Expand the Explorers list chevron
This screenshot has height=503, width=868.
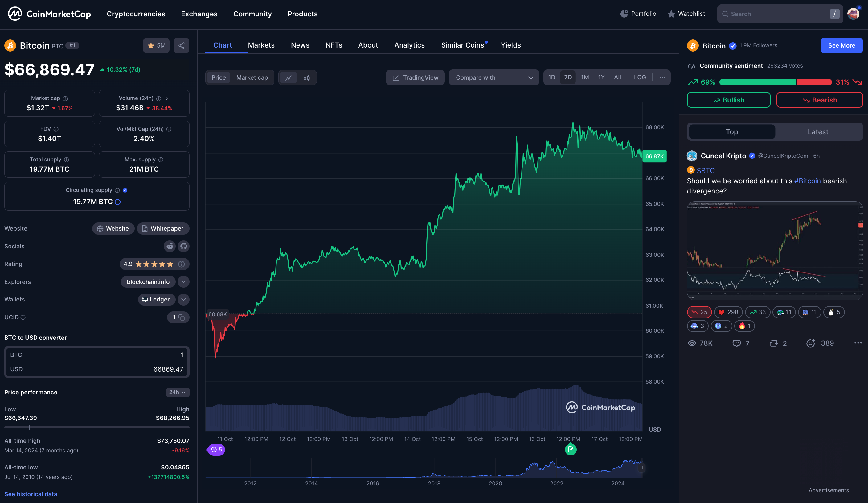coord(184,282)
